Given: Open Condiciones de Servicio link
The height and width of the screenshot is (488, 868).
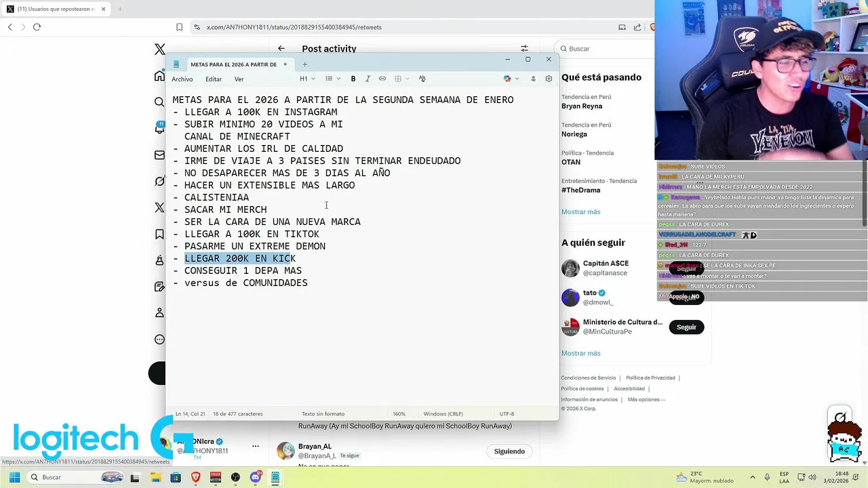Looking at the screenshot, I should 588,378.
